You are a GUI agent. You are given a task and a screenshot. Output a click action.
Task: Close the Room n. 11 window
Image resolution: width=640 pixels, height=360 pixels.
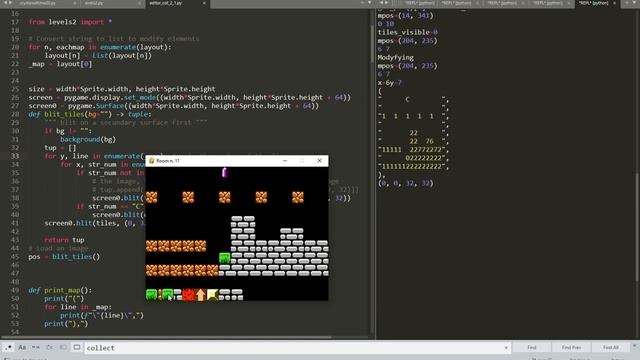coord(320,161)
